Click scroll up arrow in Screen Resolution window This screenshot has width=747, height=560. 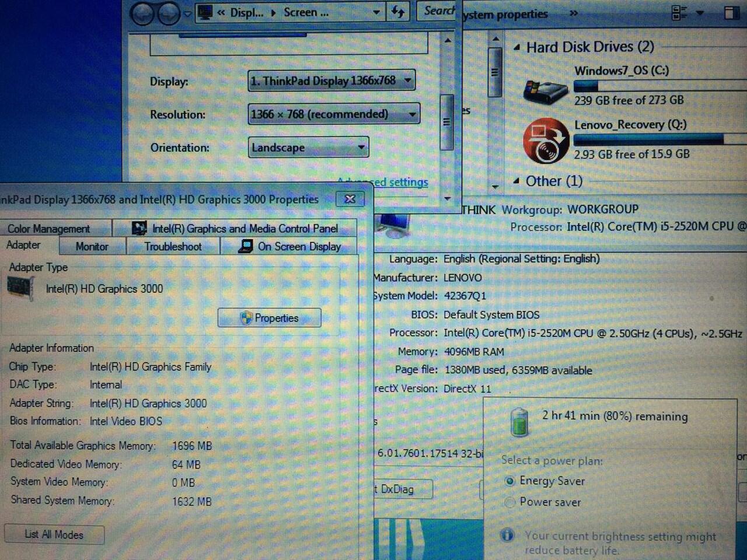click(448, 41)
